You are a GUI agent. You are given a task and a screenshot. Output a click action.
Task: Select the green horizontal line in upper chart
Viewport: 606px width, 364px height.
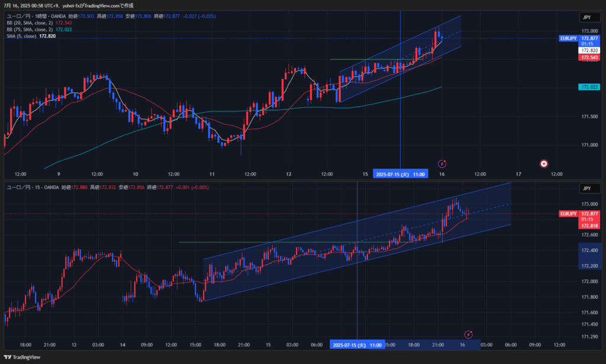point(349,59)
